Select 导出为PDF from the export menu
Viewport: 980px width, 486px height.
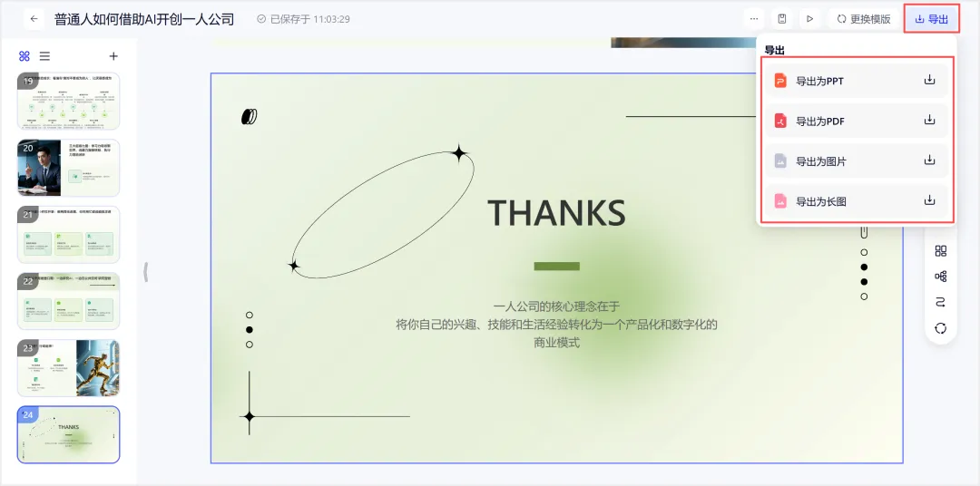click(x=857, y=121)
